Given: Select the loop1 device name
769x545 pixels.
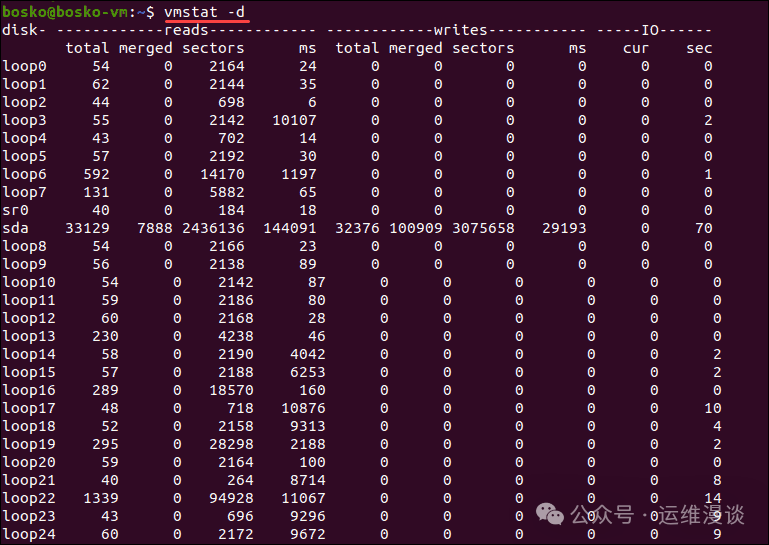Looking at the screenshot, I should pyautogui.click(x=25, y=84).
